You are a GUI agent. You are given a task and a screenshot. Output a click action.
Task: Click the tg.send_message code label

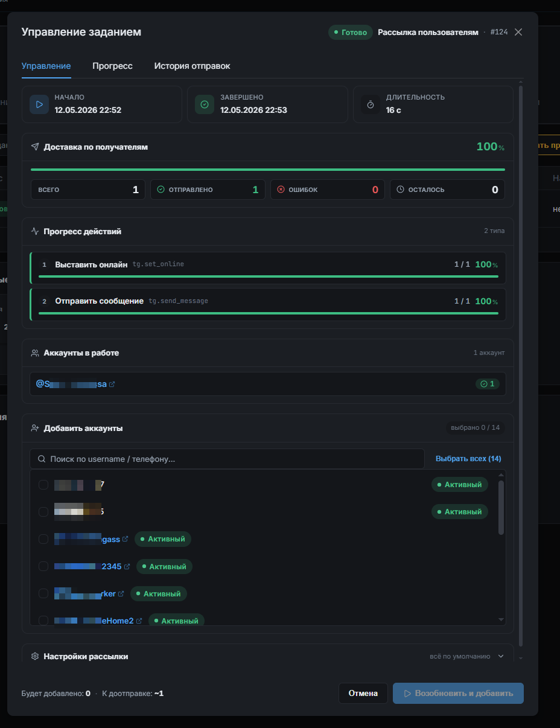tap(178, 301)
